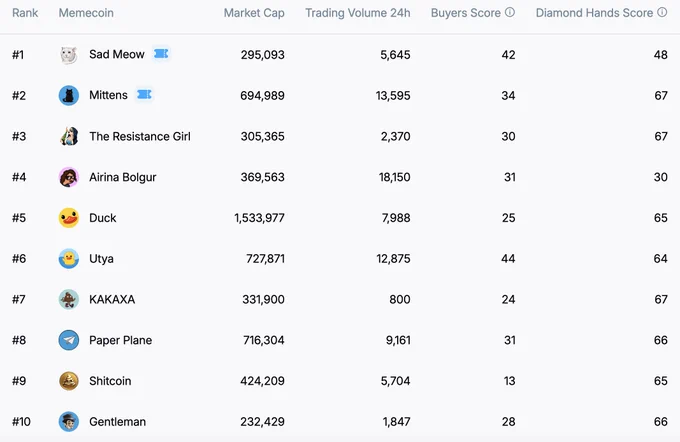The image size is (680, 442).
Task: Click the Rank column header
Action: tap(25, 13)
